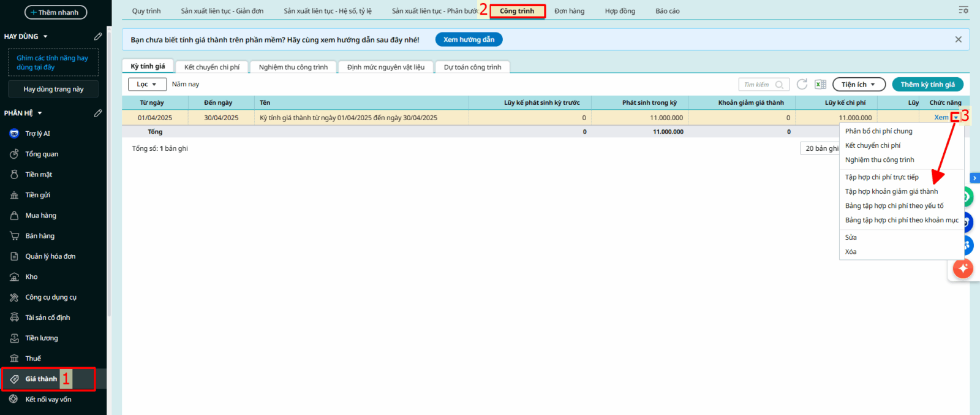The width and height of the screenshot is (980, 415).
Task: Open the Lọc filter dropdown
Action: (147, 85)
